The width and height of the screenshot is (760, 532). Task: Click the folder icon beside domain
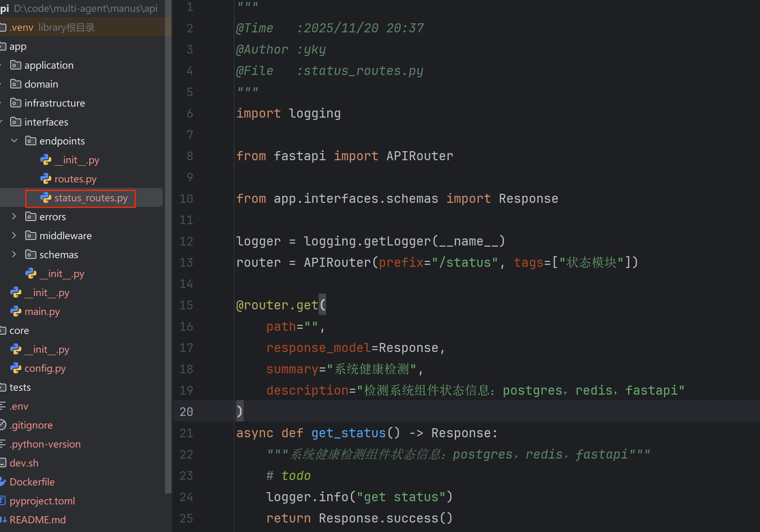[x=16, y=84]
